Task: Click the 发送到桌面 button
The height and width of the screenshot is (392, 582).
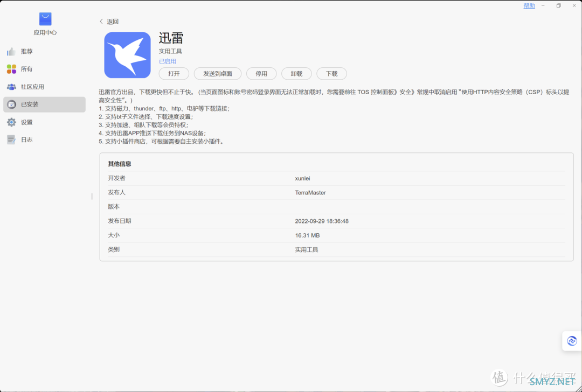Action: [218, 74]
